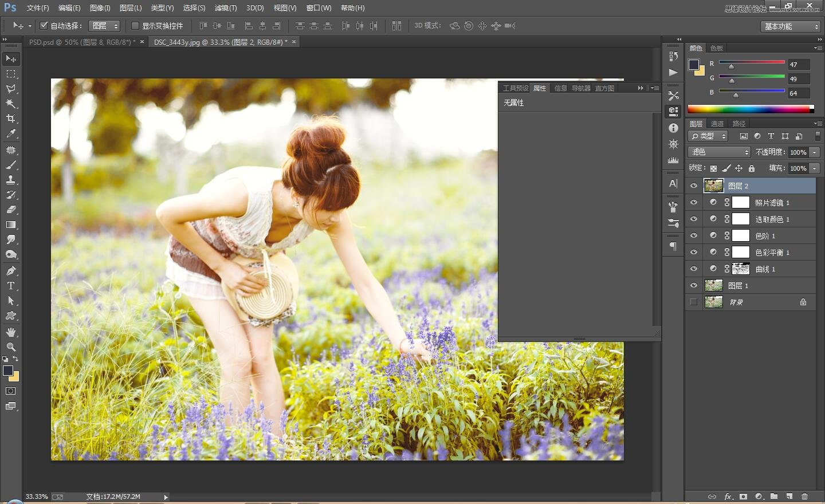Toggle 自动选择 checkbox in options bar
Viewport: 825px width, 504px height.
(x=44, y=25)
